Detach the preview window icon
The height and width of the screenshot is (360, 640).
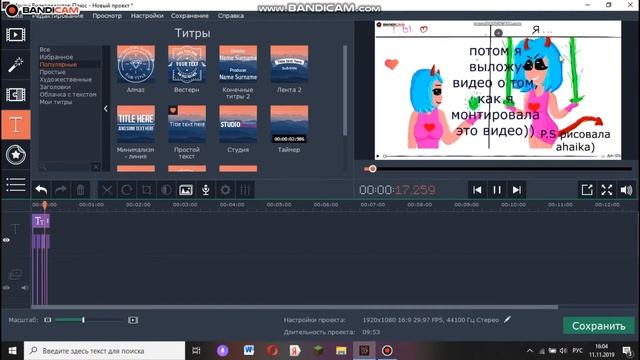pos(587,190)
